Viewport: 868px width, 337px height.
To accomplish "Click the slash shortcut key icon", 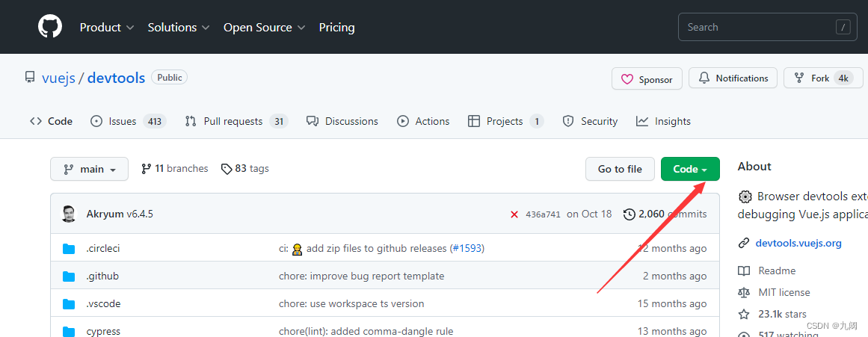I will pyautogui.click(x=843, y=27).
